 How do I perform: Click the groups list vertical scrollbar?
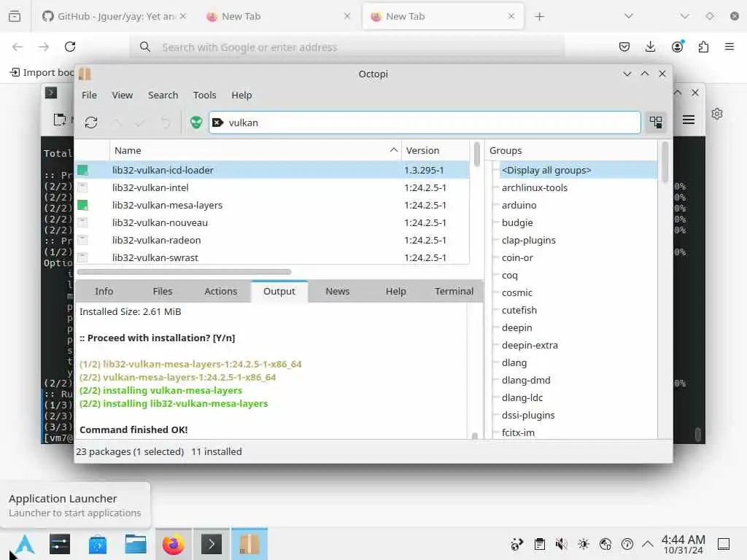[x=665, y=162]
